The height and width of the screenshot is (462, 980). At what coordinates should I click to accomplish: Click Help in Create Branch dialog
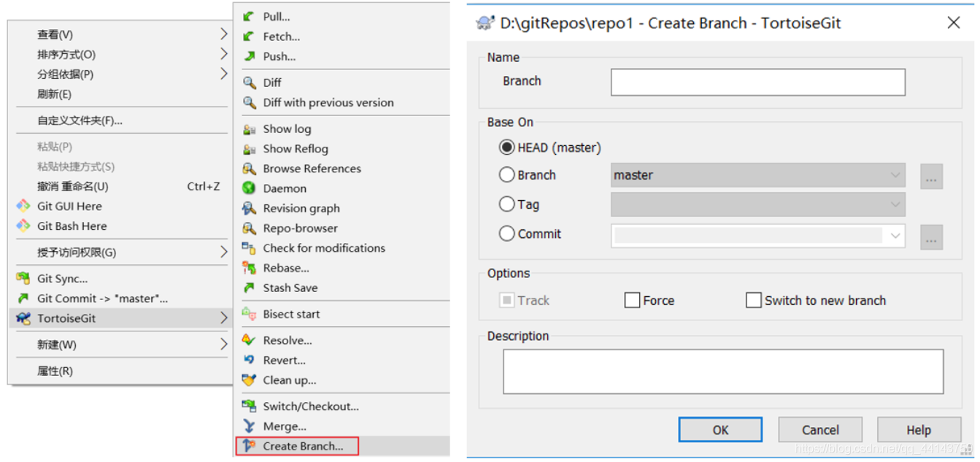pyautogui.click(x=919, y=429)
